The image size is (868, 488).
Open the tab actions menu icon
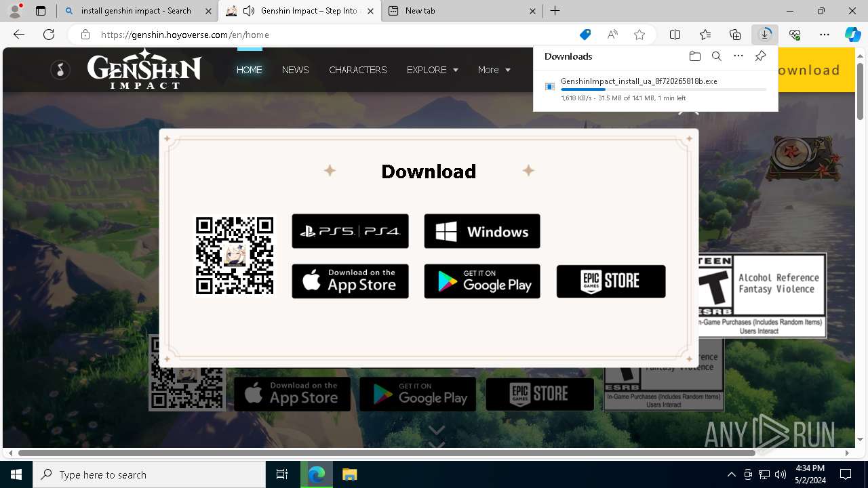click(41, 11)
